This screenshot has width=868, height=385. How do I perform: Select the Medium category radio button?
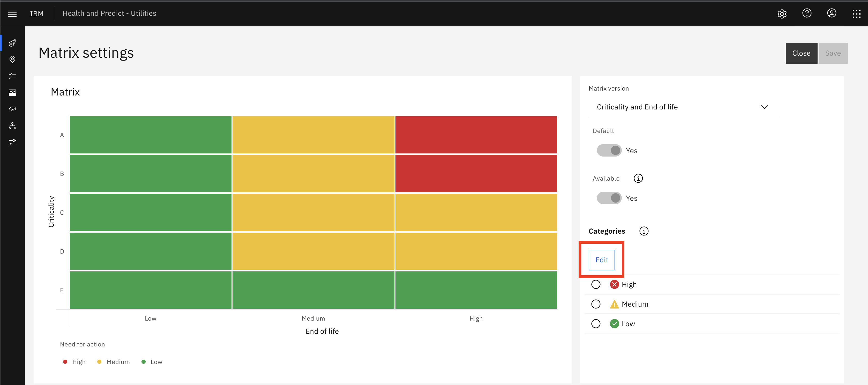[x=595, y=304]
